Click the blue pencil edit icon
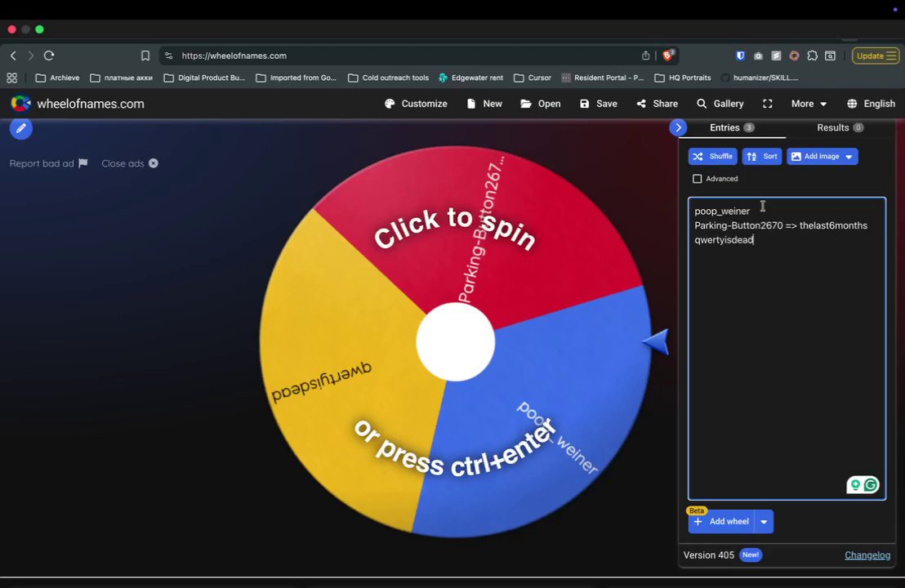The image size is (905, 588). pyautogui.click(x=20, y=128)
